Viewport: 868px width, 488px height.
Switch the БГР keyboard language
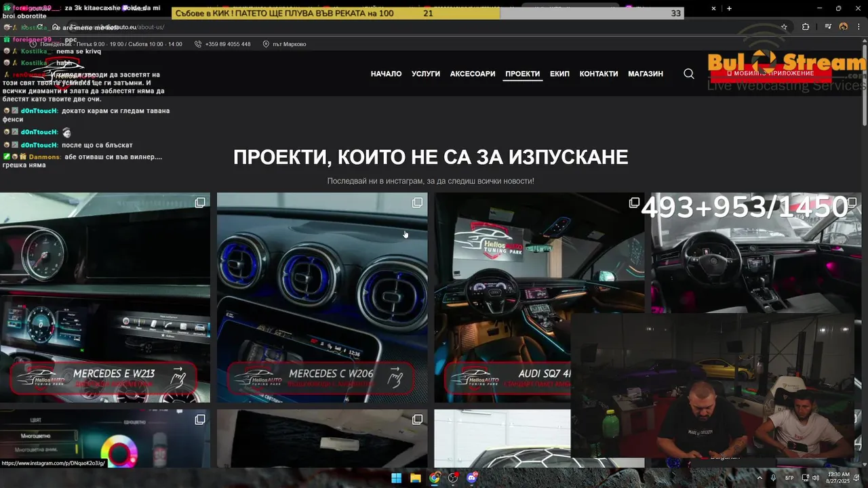pos(789,478)
